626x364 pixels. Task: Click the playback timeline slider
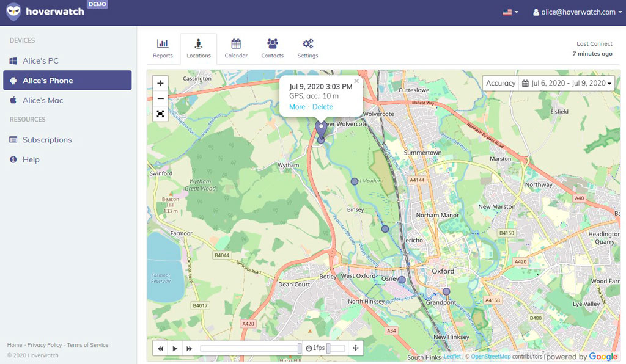[249, 348]
